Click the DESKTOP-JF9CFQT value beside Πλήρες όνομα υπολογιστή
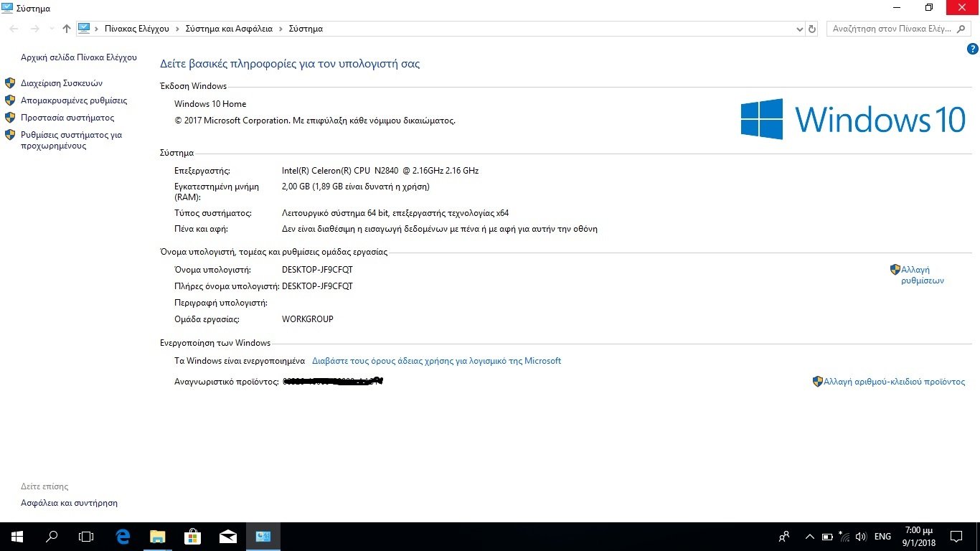 coord(317,286)
